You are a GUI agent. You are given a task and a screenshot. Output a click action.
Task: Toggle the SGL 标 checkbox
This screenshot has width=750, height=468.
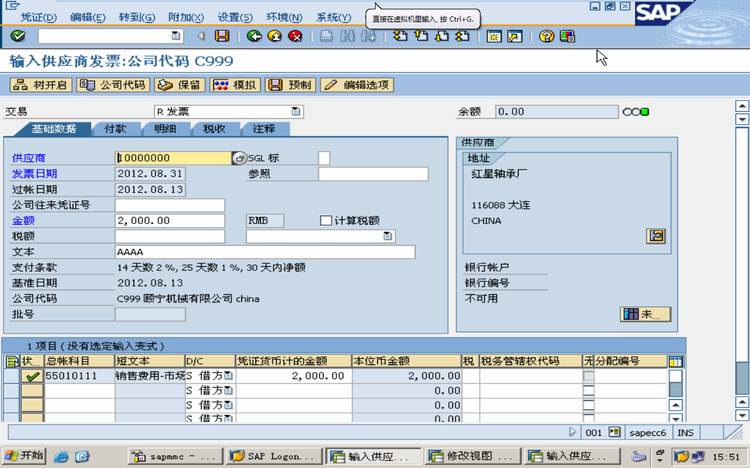point(324,158)
